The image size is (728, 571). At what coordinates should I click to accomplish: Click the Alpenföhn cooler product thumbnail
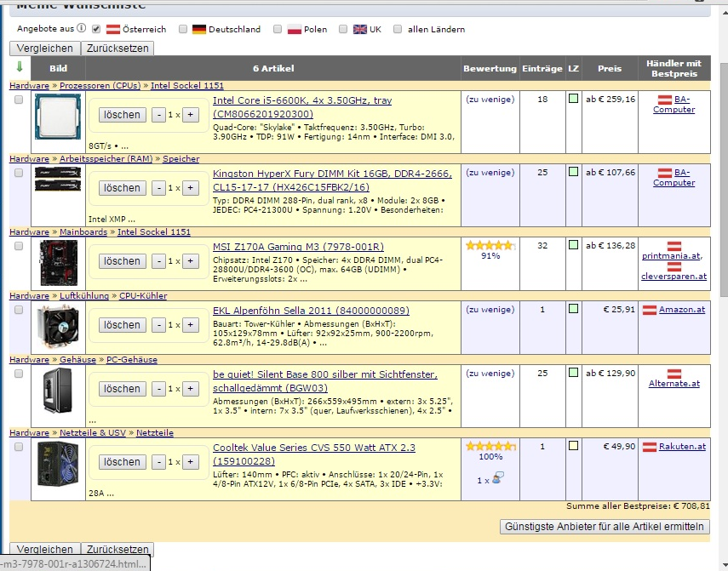[58, 326]
